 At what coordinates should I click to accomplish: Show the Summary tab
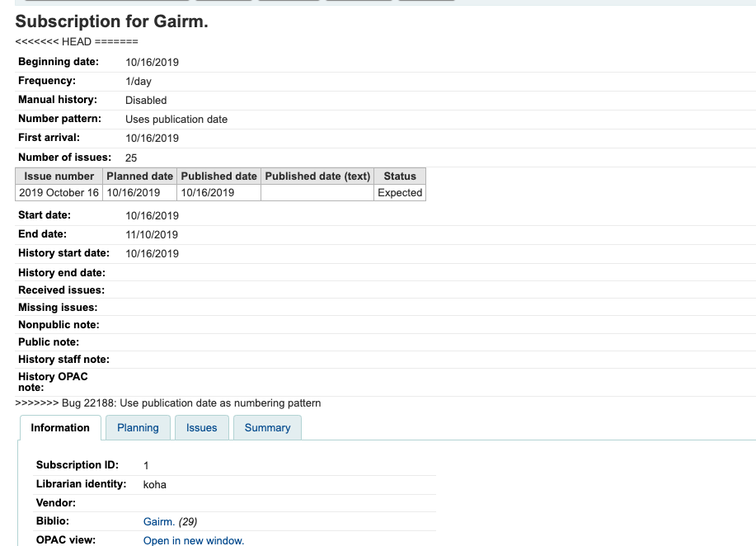click(267, 427)
